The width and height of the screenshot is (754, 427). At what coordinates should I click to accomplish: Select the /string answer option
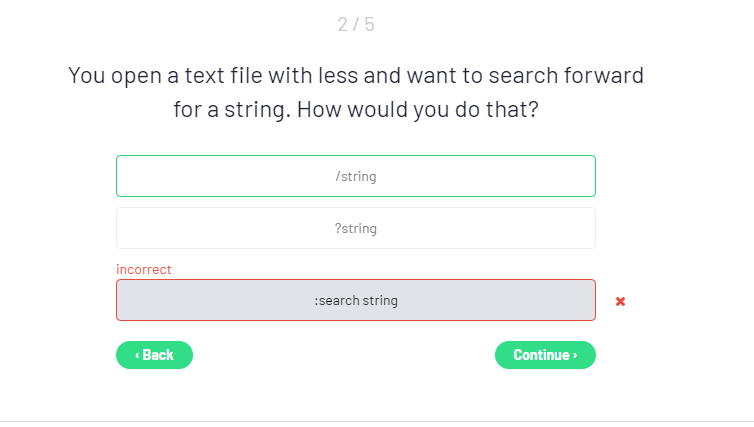coord(356,176)
